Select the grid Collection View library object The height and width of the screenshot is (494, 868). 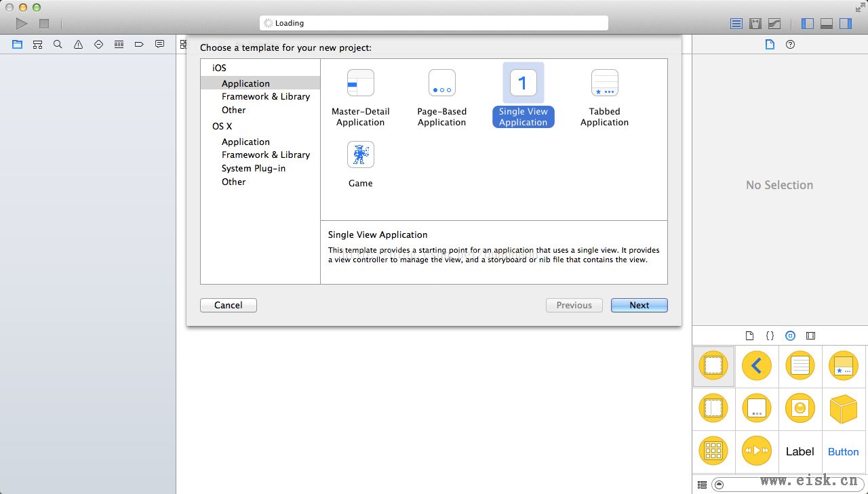click(713, 451)
